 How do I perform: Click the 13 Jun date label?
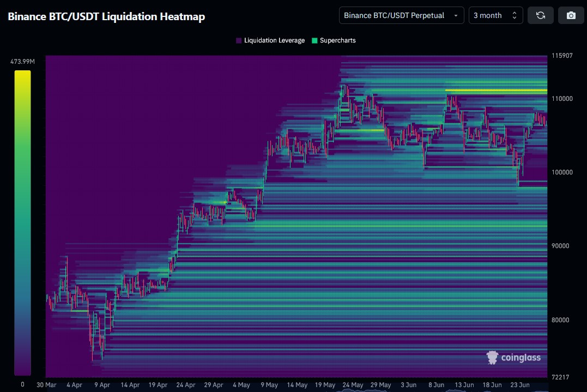pyautogui.click(x=464, y=385)
